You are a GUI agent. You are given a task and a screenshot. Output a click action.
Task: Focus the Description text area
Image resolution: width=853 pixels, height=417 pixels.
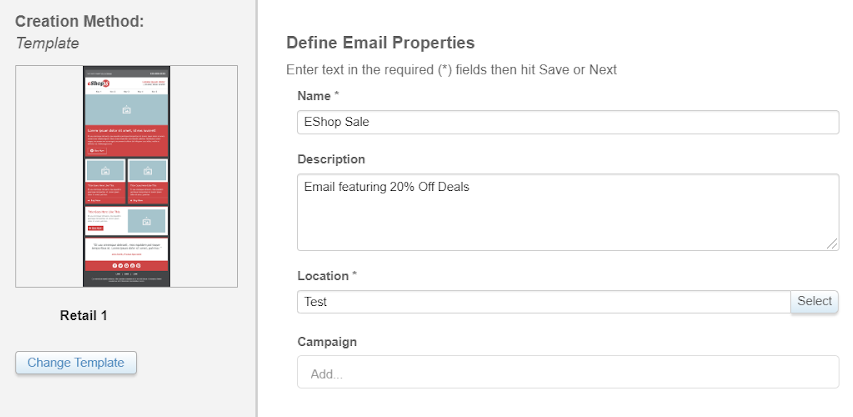[568, 212]
